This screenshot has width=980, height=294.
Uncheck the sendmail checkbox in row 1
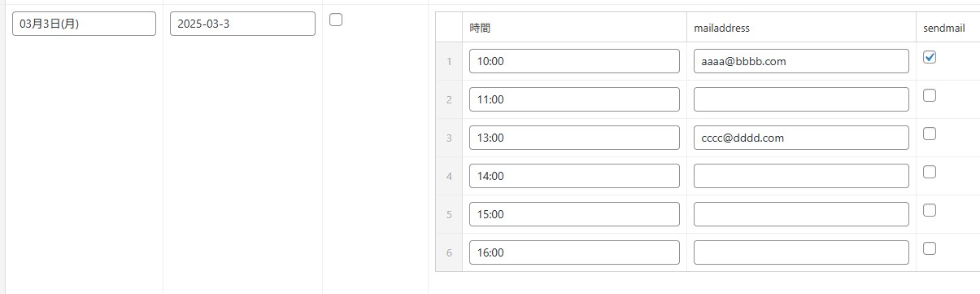930,57
